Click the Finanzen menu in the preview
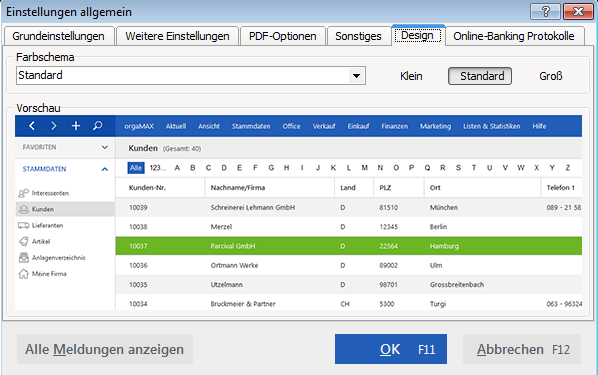The width and height of the screenshot is (598, 375). pos(394,126)
